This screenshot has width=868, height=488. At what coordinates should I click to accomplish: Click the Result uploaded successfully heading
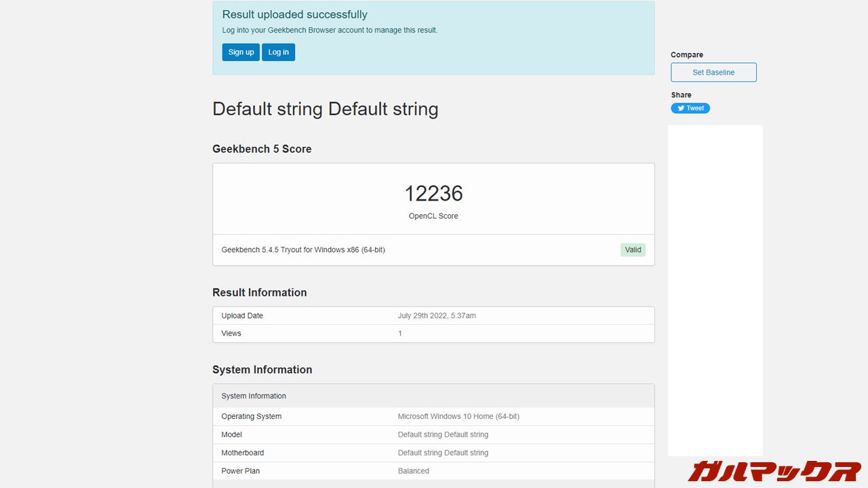(x=295, y=15)
